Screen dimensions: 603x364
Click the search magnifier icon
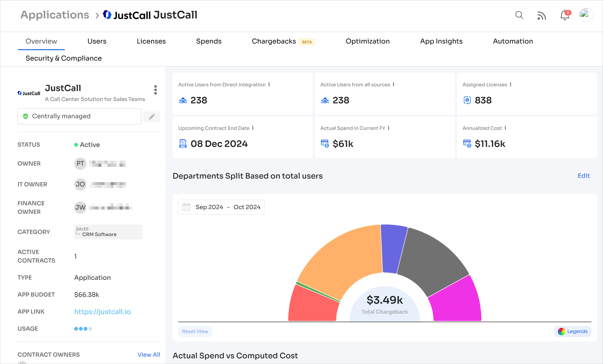tap(519, 15)
